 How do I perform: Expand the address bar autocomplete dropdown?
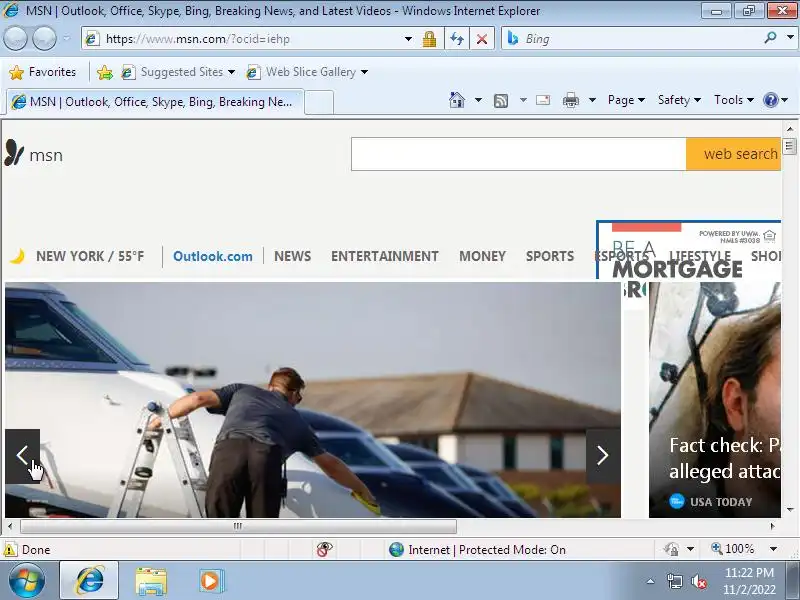[408, 39]
